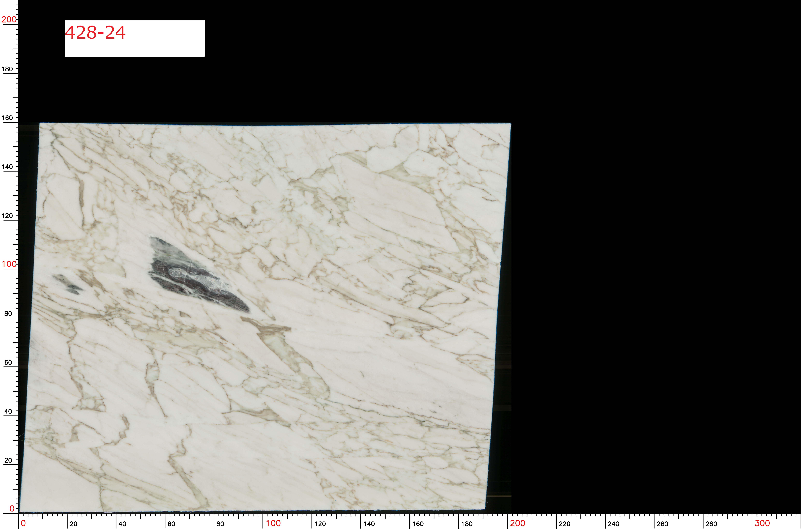Pick "120" on the vertical ruler
The width and height of the screenshot is (801, 532).
tap(7, 215)
